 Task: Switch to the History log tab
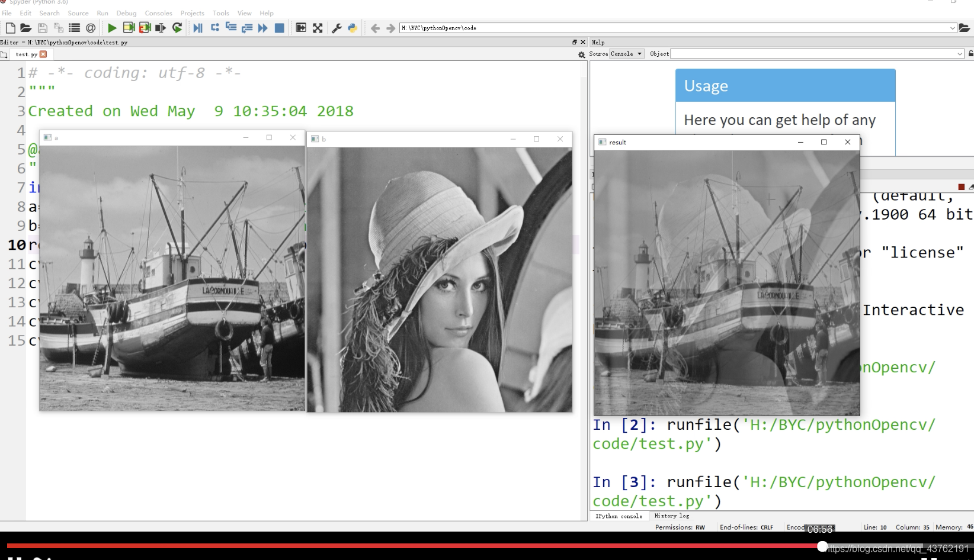(671, 516)
